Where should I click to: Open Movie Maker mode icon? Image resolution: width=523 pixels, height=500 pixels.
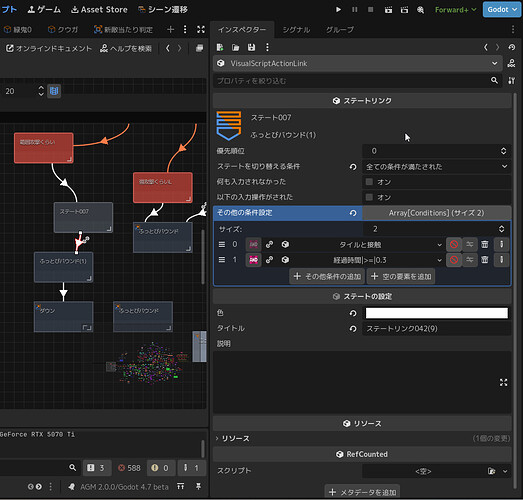pos(420,10)
